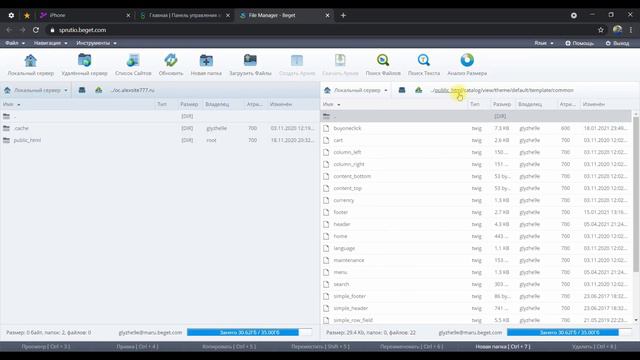Click the Просмотр Ctrl+3 button

coord(46,347)
